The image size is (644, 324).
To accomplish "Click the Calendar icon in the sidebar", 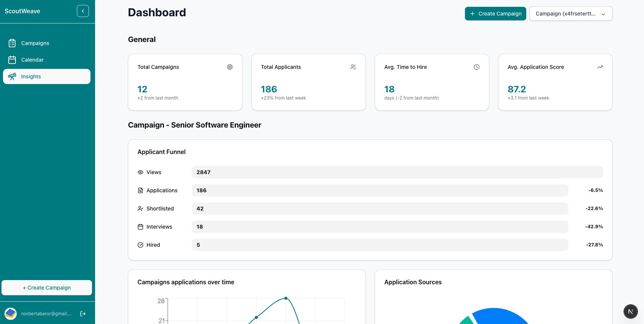I will [12, 60].
